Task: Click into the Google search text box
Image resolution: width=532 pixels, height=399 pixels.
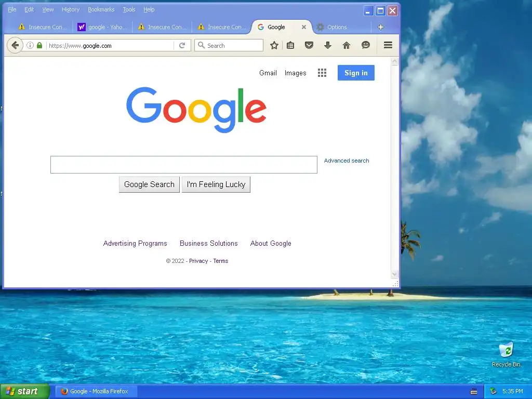Action: point(184,165)
